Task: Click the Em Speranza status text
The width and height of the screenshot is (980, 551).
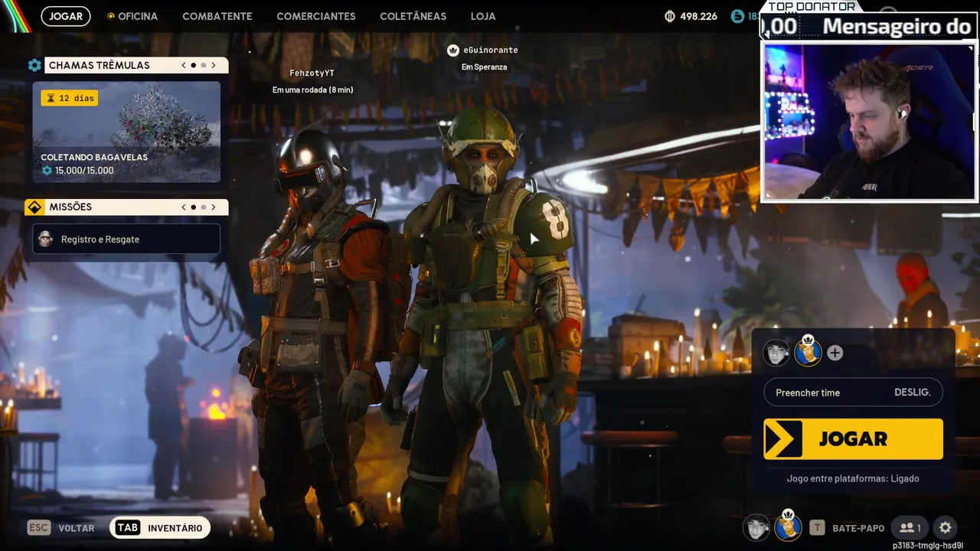Action: [x=484, y=67]
